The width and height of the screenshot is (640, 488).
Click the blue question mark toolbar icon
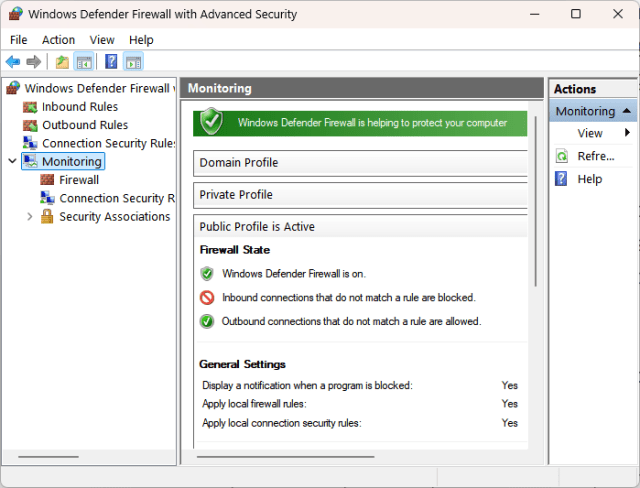[111, 62]
